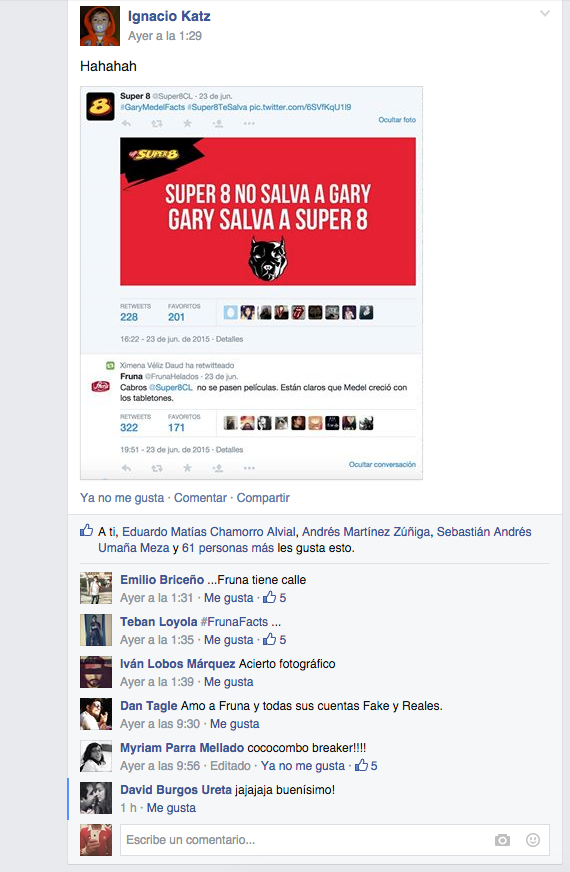Viewport: 570px width, 872px height.
Task: Open Ignacio Katz profile picture
Action: (100, 26)
